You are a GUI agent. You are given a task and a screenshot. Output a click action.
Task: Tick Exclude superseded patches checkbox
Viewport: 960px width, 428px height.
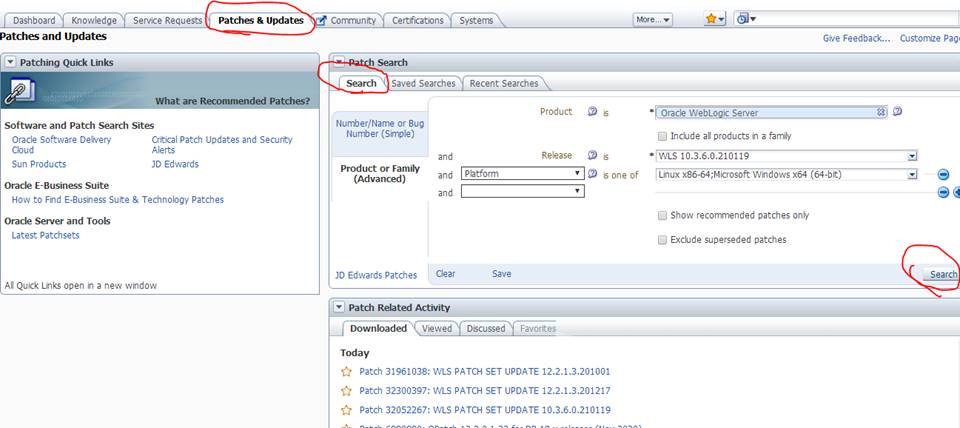pos(662,240)
